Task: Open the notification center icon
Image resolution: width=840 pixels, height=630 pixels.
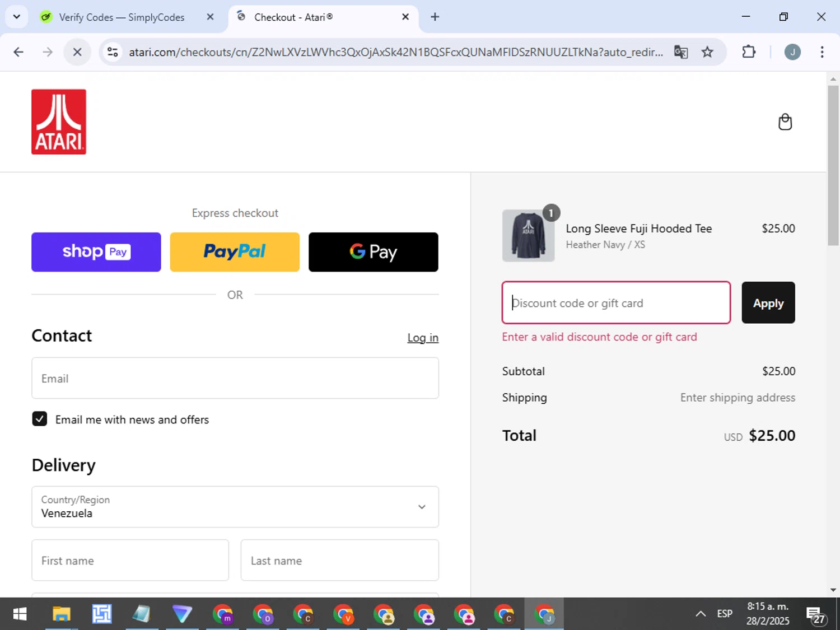Action: pos(815,614)
